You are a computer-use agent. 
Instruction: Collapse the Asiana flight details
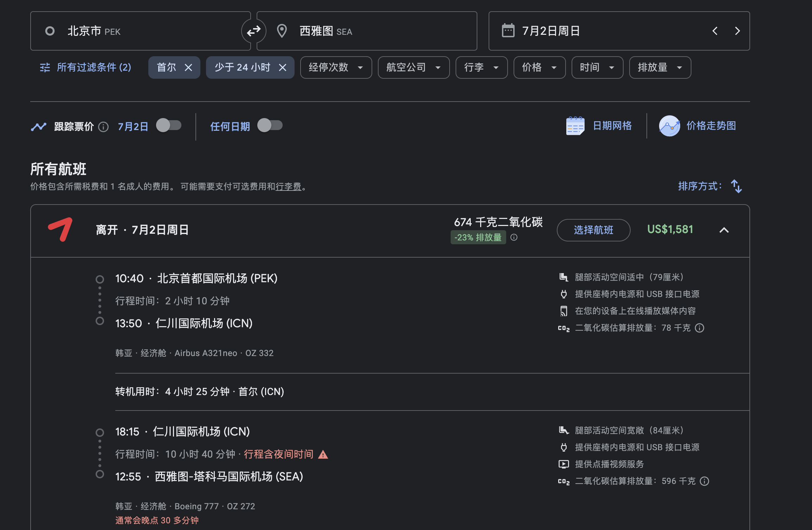click(724, 230)
